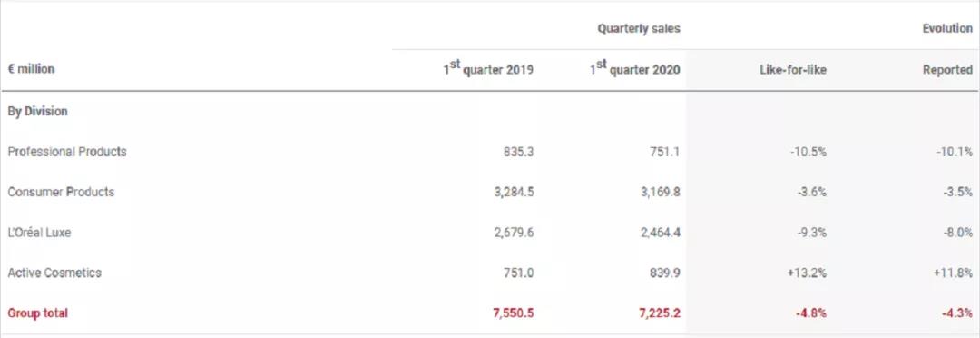Select the Consumer Products row label
This screenshot has height=338, width=980.
61,192
